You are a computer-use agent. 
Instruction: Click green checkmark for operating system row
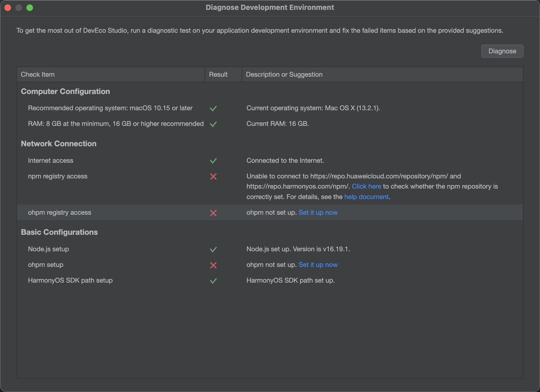(213, 108)
